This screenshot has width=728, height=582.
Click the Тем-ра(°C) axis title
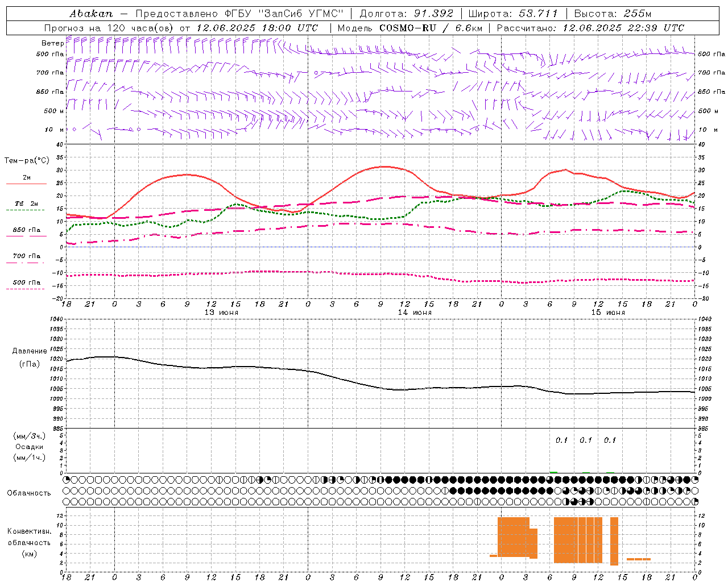27,161
